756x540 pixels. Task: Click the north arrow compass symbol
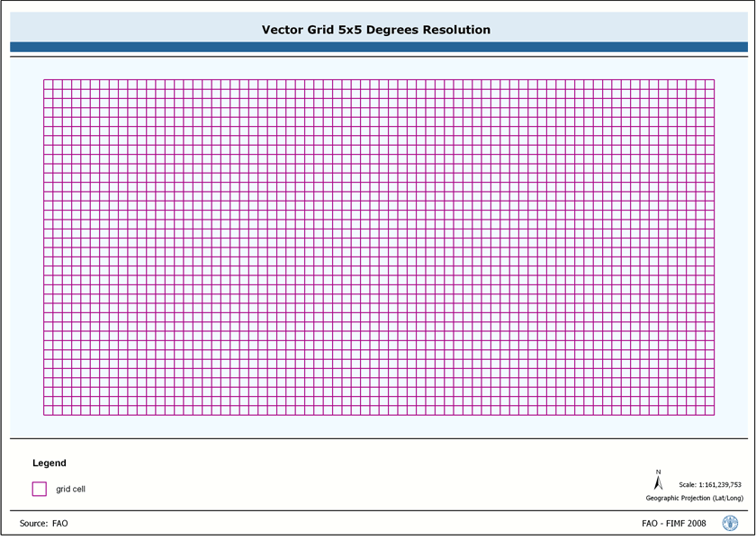coord(658,484)
